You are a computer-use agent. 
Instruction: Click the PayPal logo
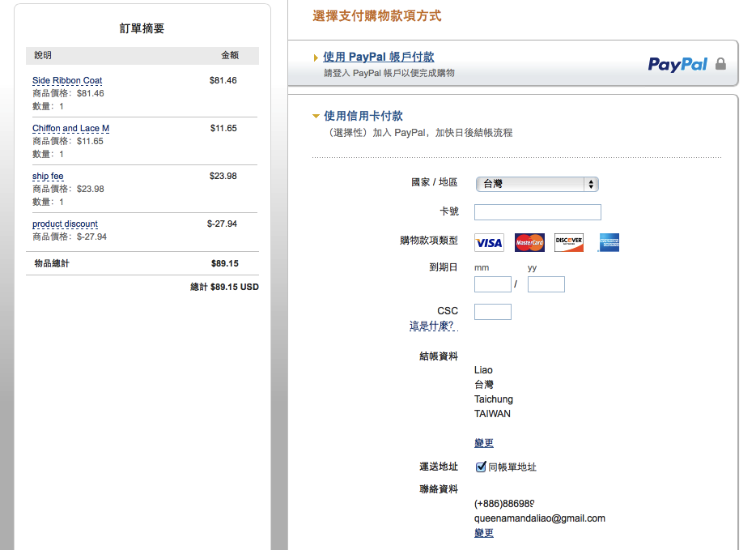[x=677, y=64]
